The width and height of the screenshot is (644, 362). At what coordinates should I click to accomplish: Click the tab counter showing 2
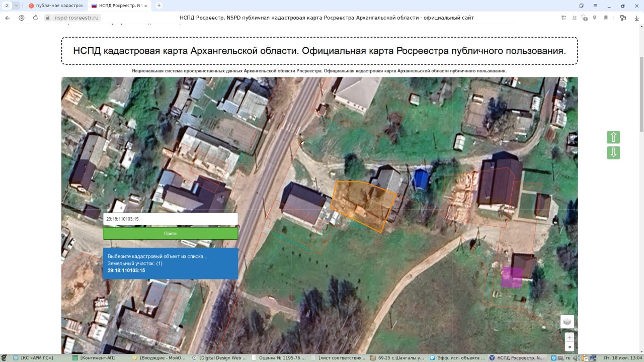coord(7,6)
